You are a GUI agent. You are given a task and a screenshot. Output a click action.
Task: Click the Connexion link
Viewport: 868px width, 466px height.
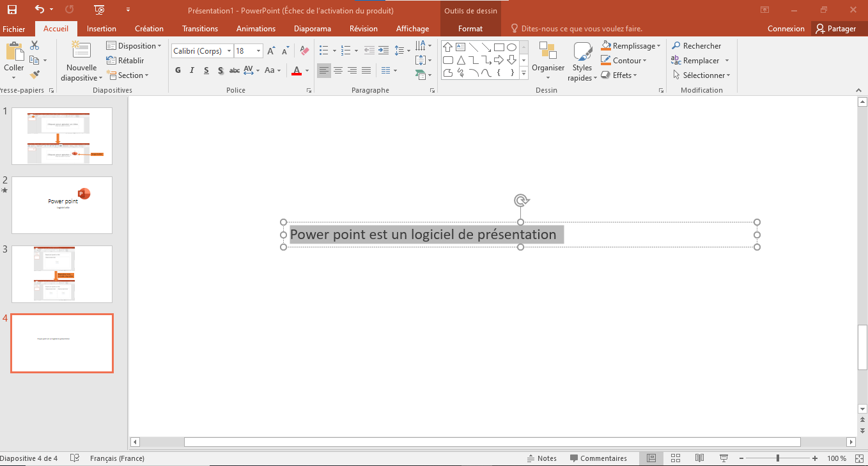click(786, 29)
